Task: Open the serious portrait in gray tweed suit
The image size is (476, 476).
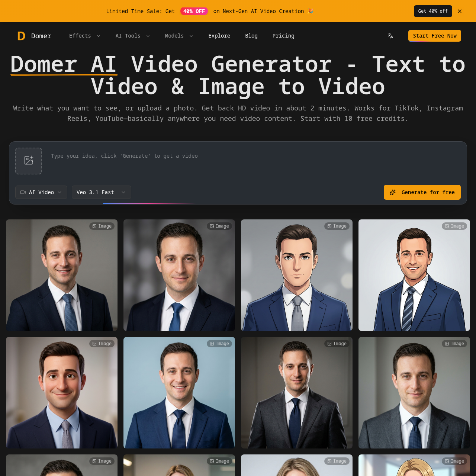Action: click(x=414, y=393)
